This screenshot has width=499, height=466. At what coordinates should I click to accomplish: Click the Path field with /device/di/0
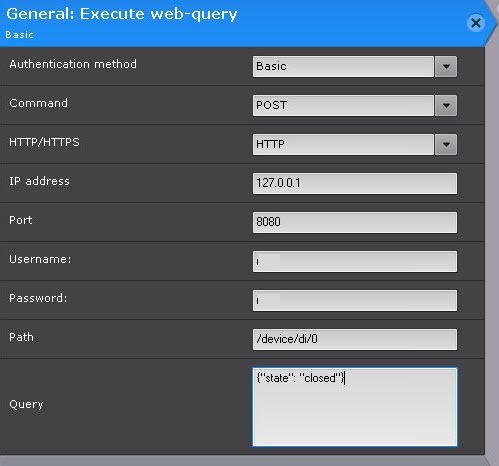(x=355, y=339)
